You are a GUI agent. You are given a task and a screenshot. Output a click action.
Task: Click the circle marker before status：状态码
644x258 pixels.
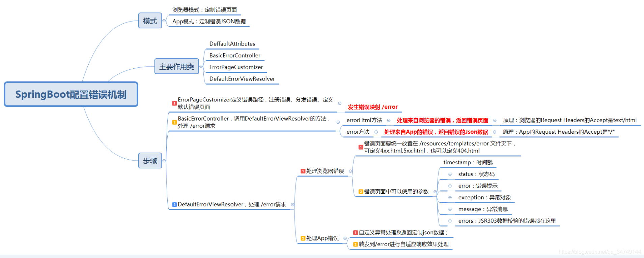pyautogui.click(x=450, y=174)
